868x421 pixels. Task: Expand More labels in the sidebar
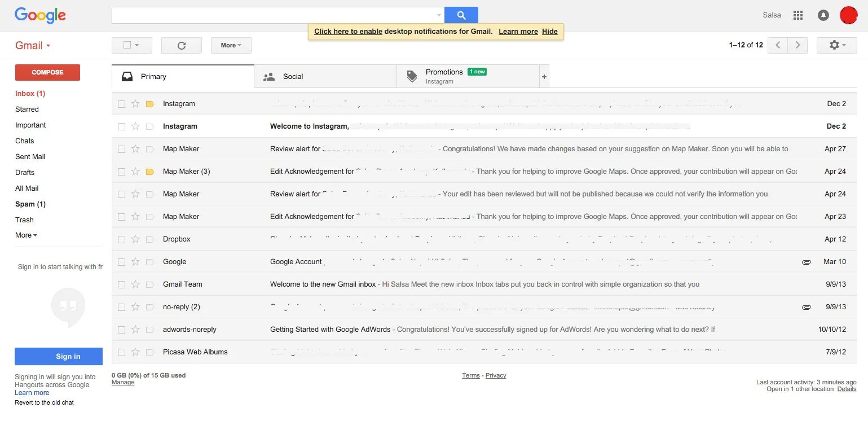(x=26, y=235)
